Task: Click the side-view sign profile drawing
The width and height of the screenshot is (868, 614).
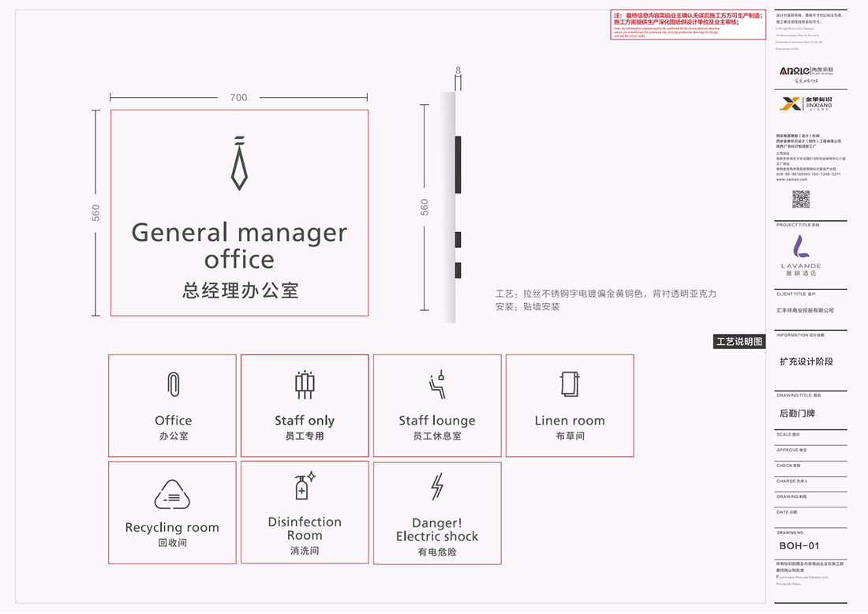Action: tap(449, 207)
